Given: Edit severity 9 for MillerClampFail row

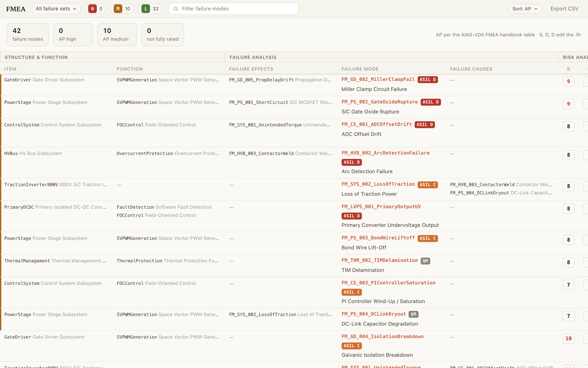Looking at the screenshot, I should click(568, 81).
